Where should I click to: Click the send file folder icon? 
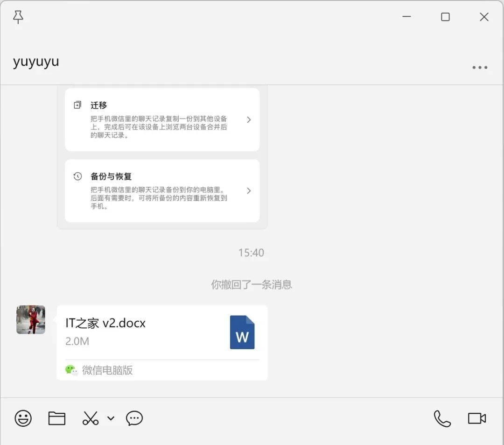pos(56,418)
